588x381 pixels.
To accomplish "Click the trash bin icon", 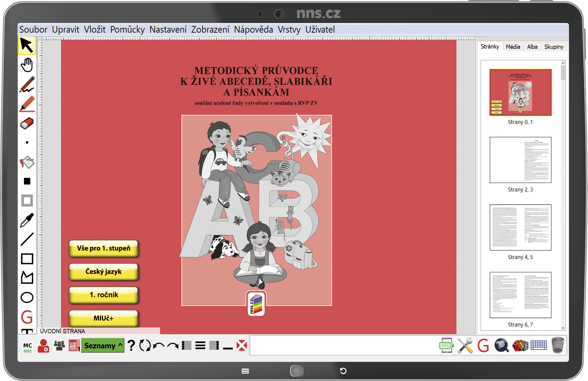I will (x=557, y=345).
